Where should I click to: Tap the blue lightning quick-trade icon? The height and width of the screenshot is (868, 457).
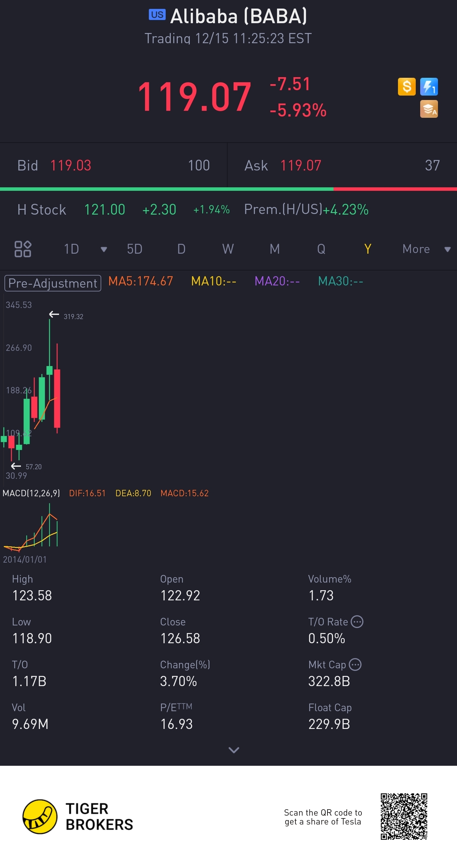(x=429, y=87)
